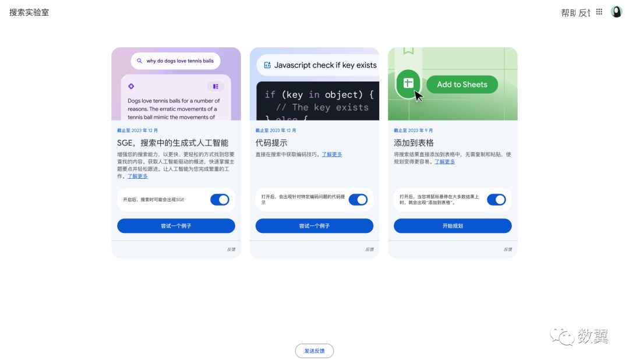Click the Add to Sheets green pill
The image size is (629, 364).
pos(462,84)
